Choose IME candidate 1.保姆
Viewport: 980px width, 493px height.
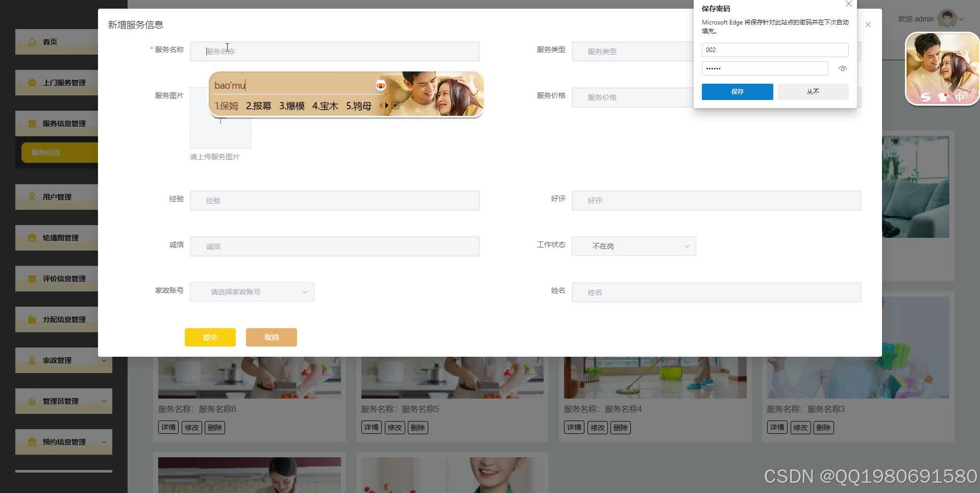pos(226,106)
